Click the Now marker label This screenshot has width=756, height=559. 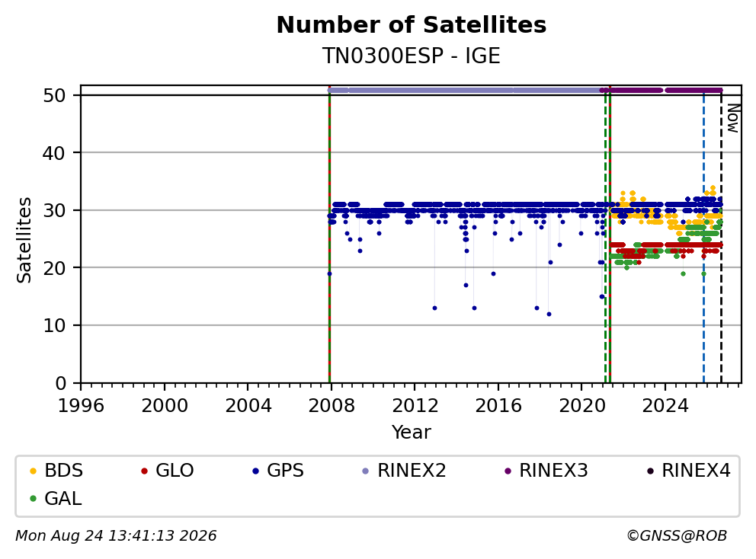point(733,118)
